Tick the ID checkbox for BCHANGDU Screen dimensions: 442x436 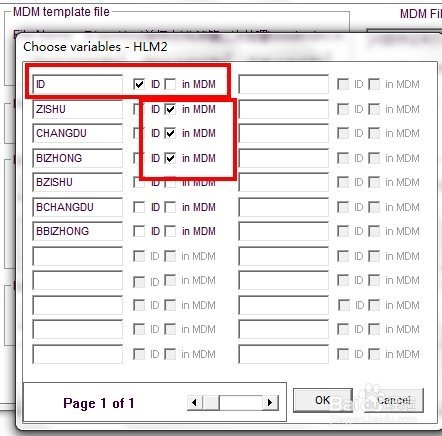pos(139,207)
